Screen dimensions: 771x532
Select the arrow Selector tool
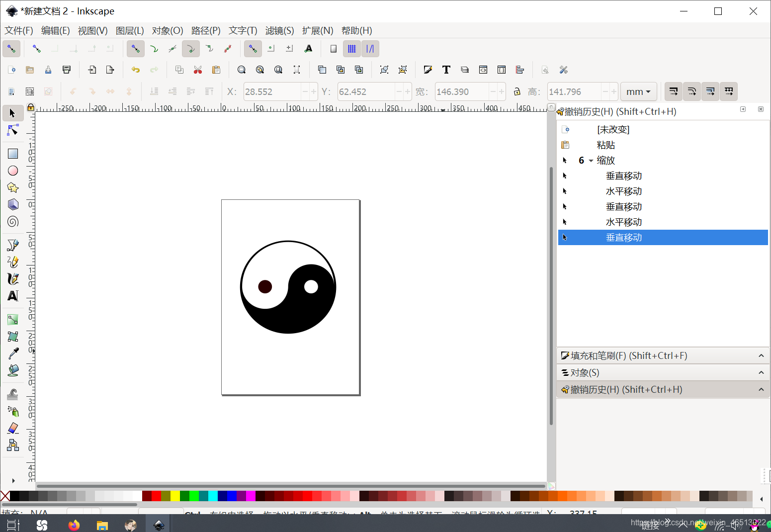[x=12, y=113]
